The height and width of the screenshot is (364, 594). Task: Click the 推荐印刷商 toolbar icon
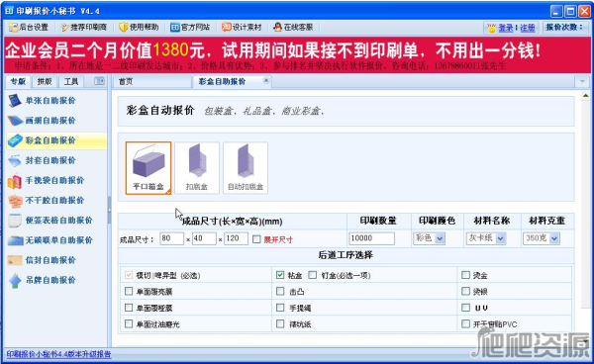[65, 28]
